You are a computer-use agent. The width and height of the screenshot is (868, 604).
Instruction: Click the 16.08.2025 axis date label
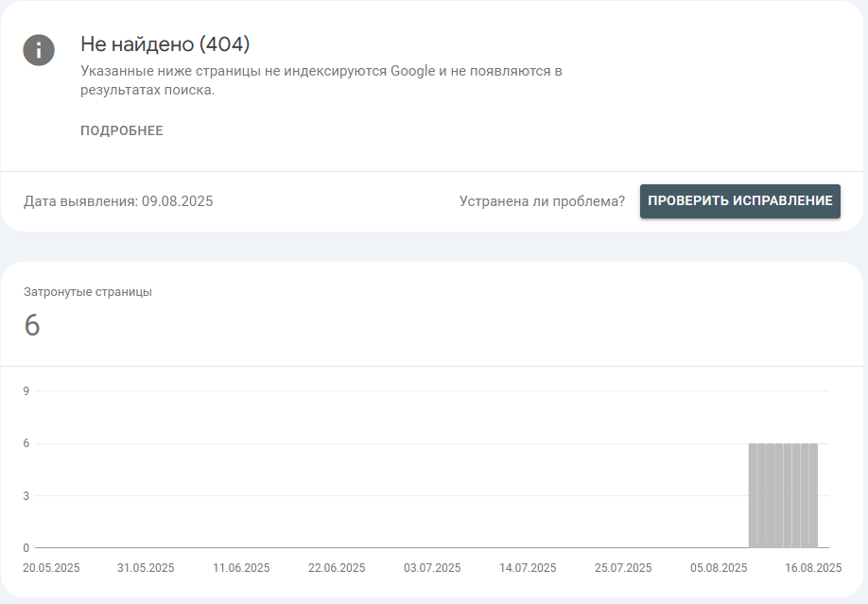click(x=813, y=568)
